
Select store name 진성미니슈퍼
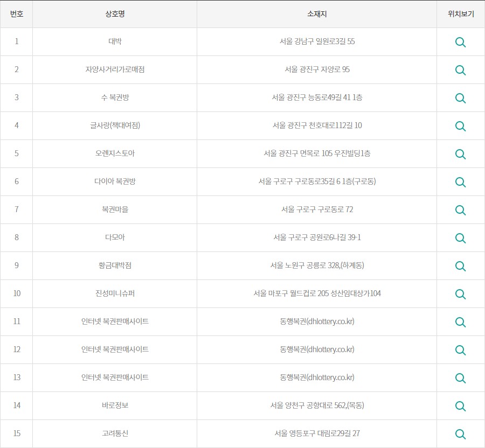[x=115, y=293]
